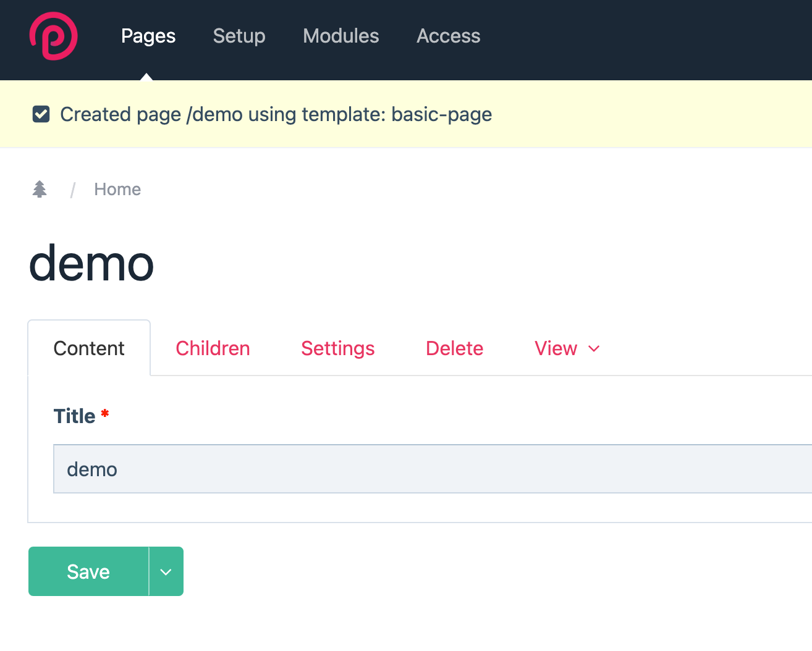Open the Access menu
This screenshot has height=651, width=812.
(448, 36)
